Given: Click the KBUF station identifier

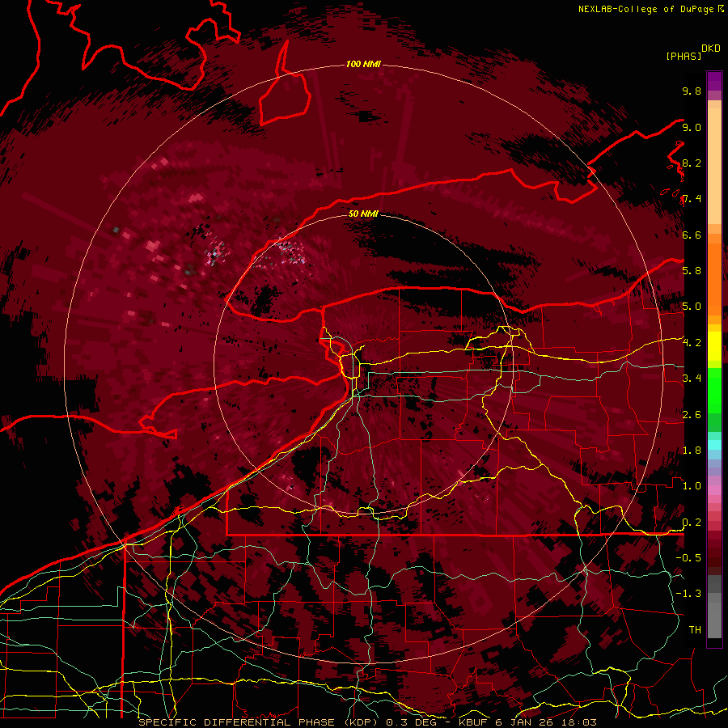Looking at the screenshot, I should tap(474, 722).
